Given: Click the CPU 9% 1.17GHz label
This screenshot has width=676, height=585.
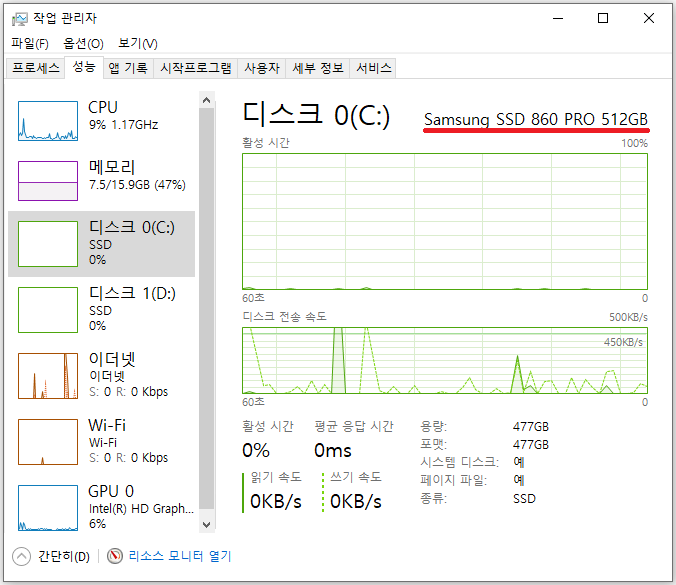Looking at the screenshot, I should (123, 125).
